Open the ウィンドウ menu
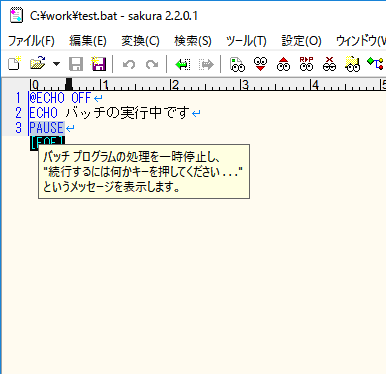386x374 pixels. click(361, 41)
